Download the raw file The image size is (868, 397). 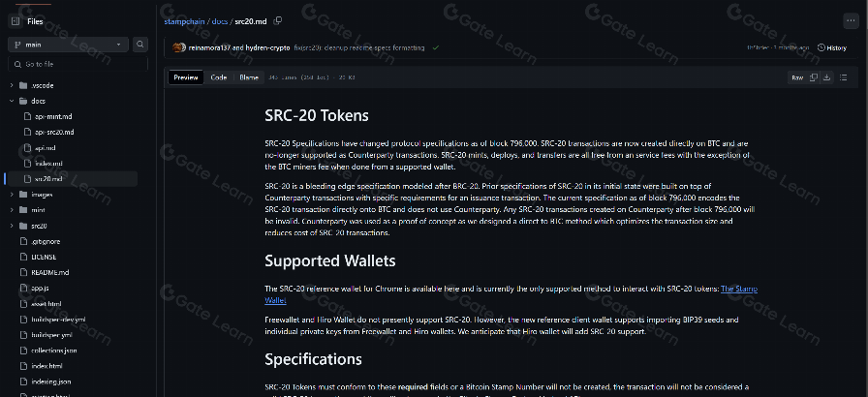[x=828, y=76]
